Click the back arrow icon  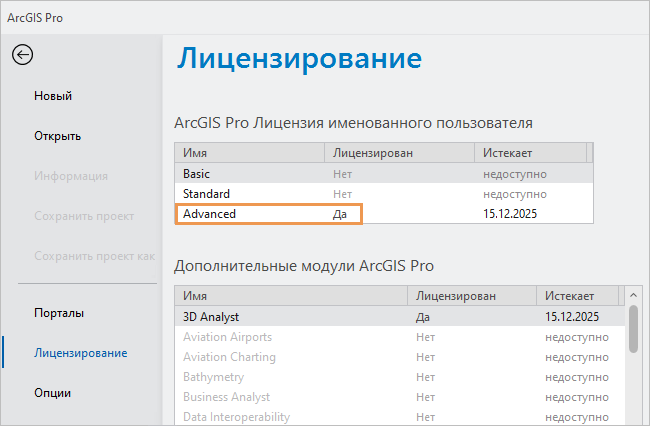coord(22,55)
